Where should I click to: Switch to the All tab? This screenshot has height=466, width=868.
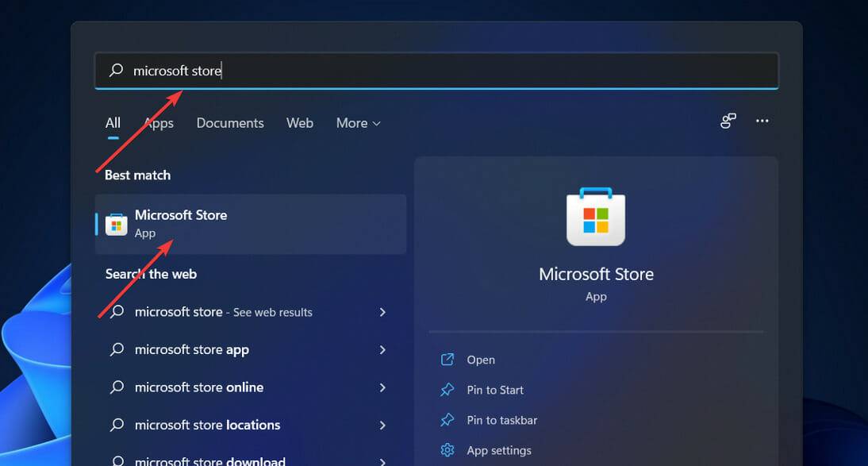[113, 123]
